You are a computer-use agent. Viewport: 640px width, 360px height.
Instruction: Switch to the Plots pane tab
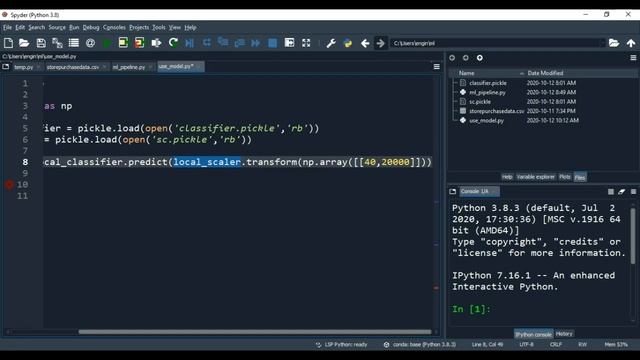[564, 177]
